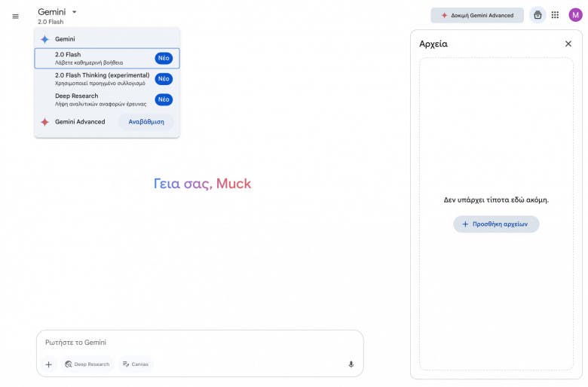The height and width of the screenshot is (387, 588).
Task: Toggle the Canvas chip in prompt box
Action: 136,364
